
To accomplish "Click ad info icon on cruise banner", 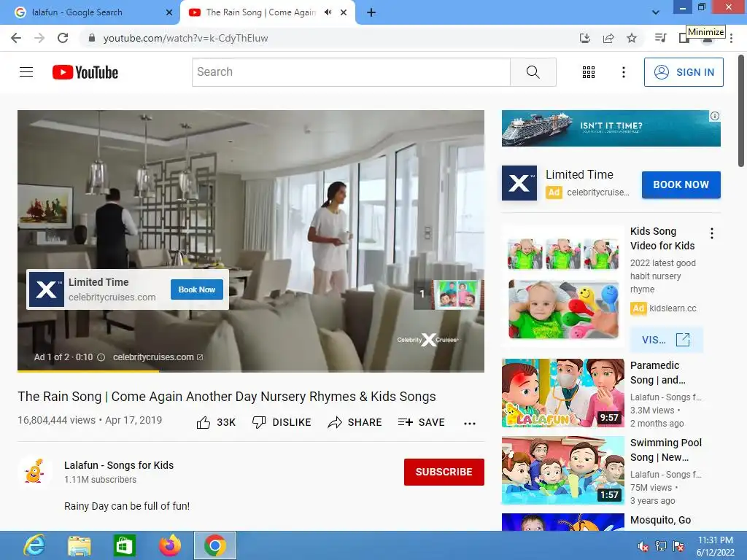I will [x=715, y=116].
